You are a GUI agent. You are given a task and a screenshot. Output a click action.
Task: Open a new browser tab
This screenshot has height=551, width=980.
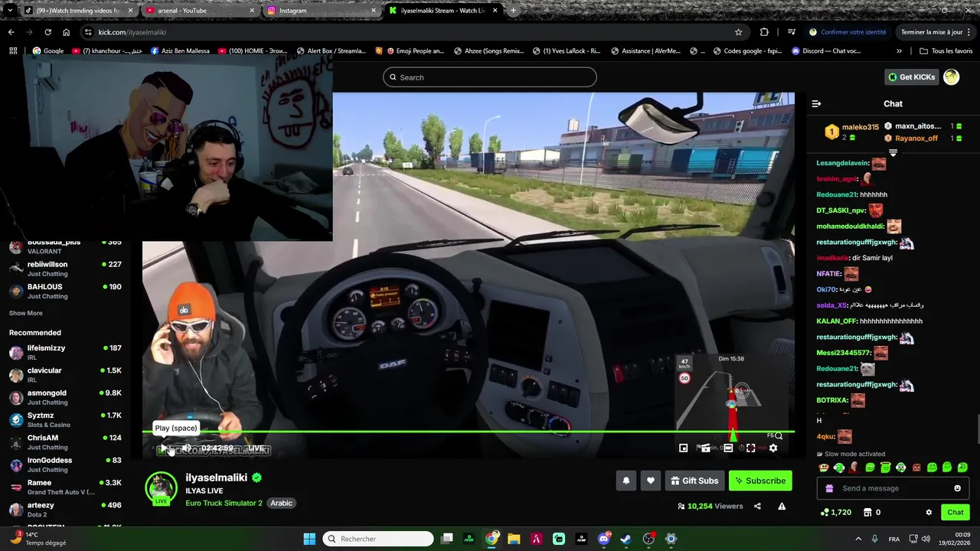513,11
